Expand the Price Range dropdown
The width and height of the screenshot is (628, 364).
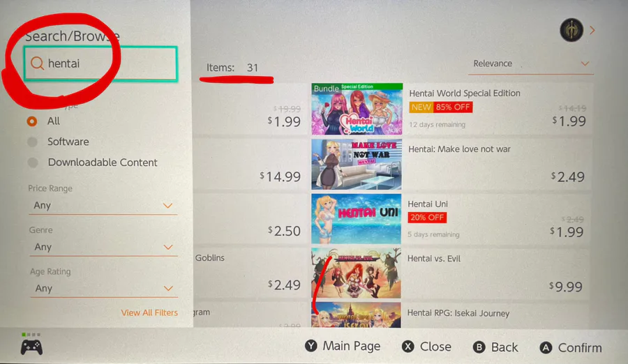[103, 206]
